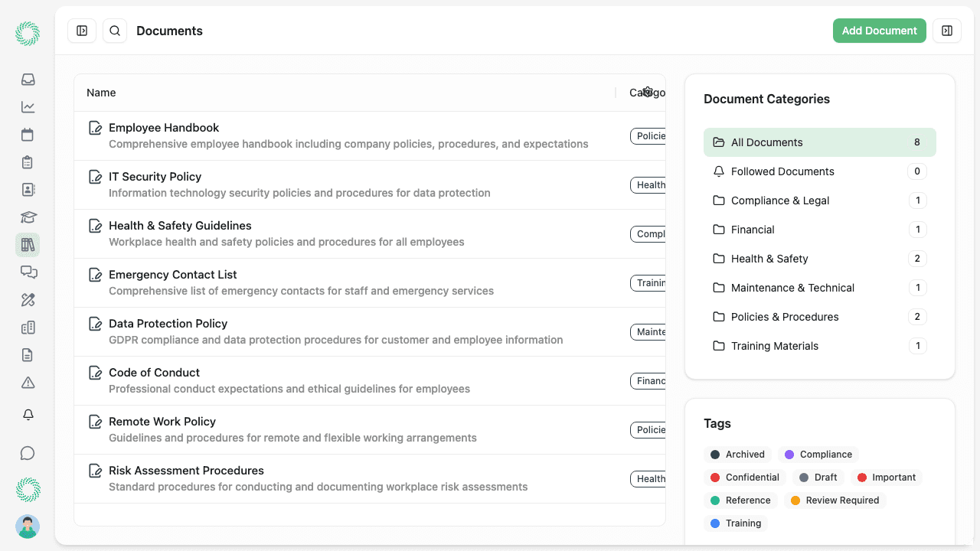Select the Health & Safety category
The height and width of the screenshot is (551, 980).
[769, 259]
